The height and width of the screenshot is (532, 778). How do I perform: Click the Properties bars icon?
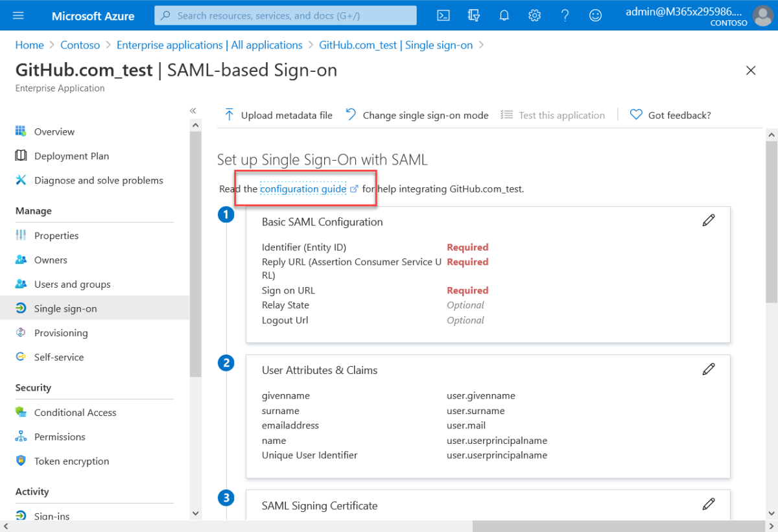point(21,235)
